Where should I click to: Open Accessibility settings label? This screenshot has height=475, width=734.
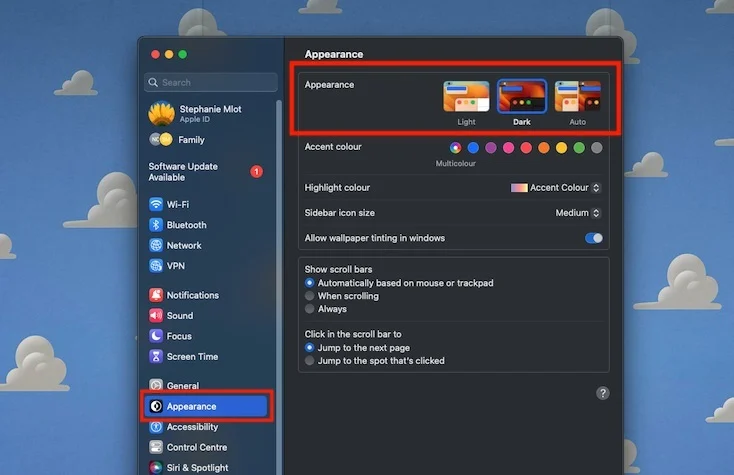coord(192,427)
